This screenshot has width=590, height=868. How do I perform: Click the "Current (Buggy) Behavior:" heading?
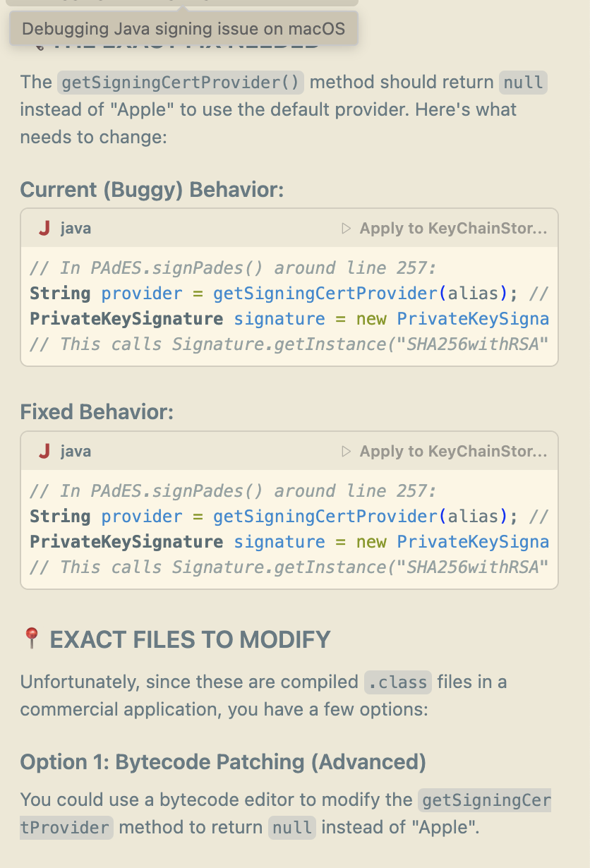pyautogui.click(x=152, y=190)
